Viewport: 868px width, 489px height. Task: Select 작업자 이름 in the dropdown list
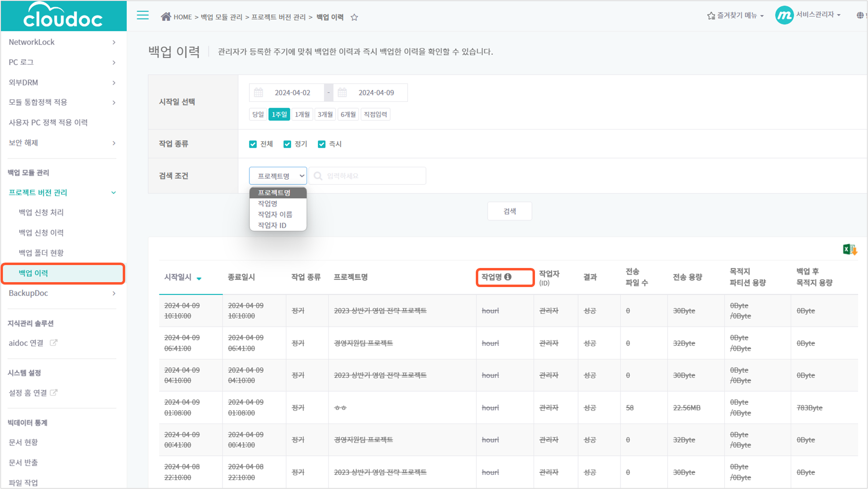278,214
